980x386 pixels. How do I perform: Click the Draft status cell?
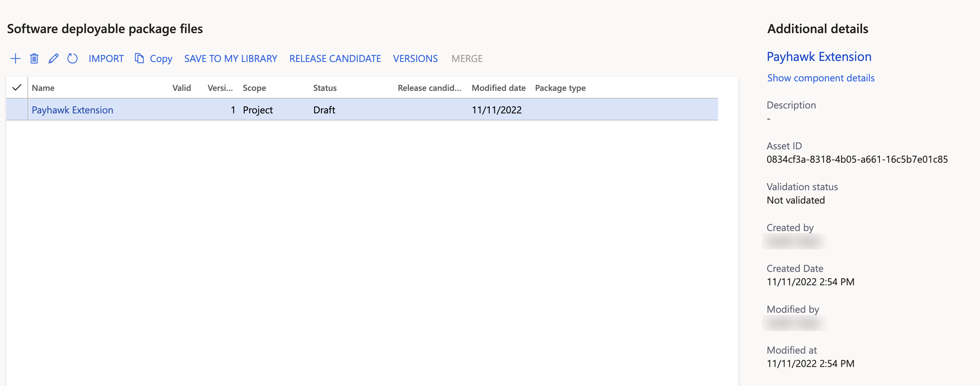324,110
